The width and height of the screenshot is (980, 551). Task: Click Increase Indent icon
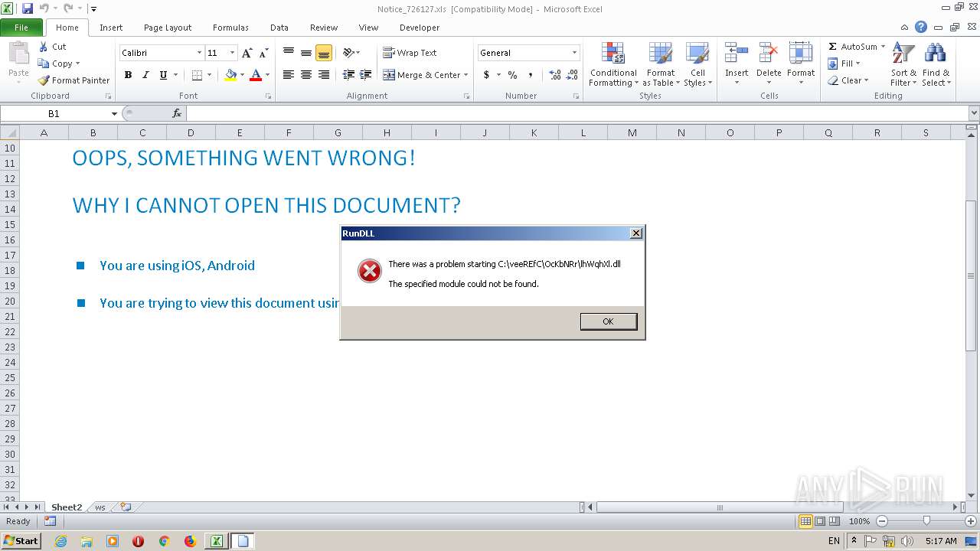[366, 75]
